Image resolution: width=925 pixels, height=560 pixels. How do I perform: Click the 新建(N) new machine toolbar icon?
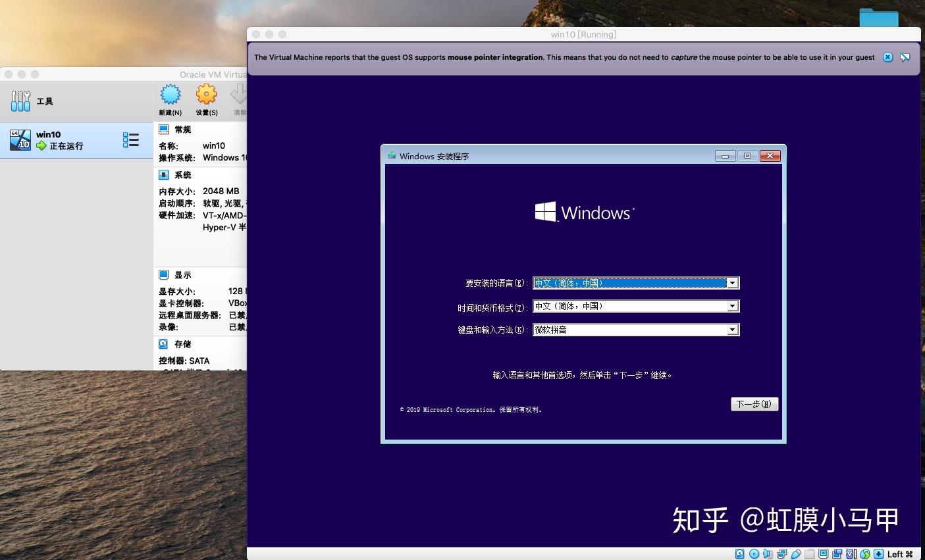pos(171,95)
